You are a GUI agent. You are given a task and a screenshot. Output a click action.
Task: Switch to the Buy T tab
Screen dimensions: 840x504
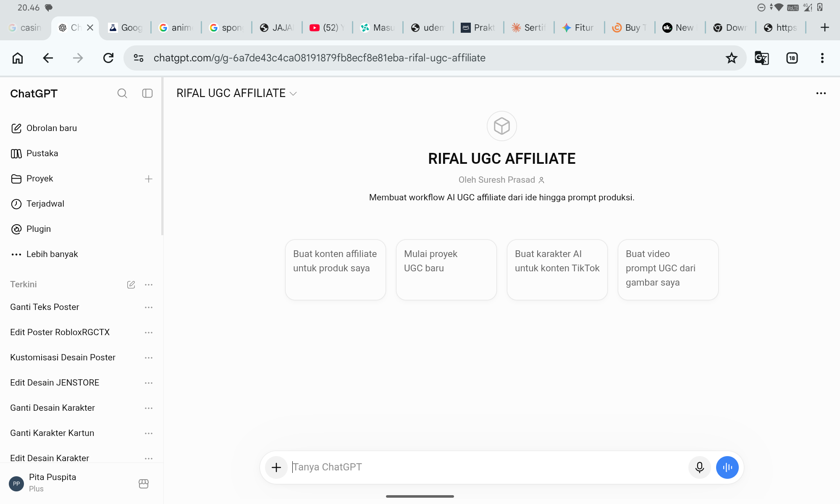click(629, 28)
